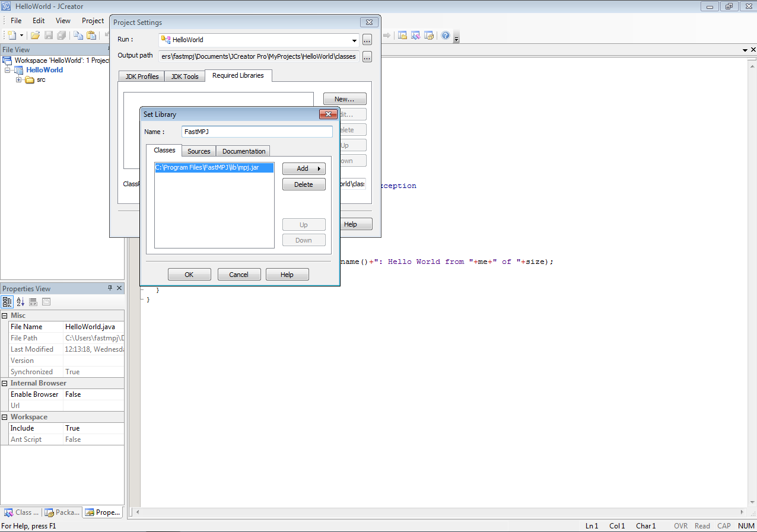Screen dimensions: 757x532
Task: Click the disabled Down button in Set Library
Action: [304, 240]
